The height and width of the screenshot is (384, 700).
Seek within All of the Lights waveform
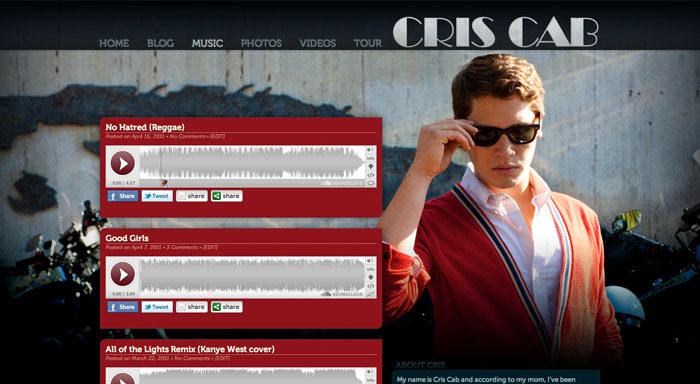(x=252, y=376)
